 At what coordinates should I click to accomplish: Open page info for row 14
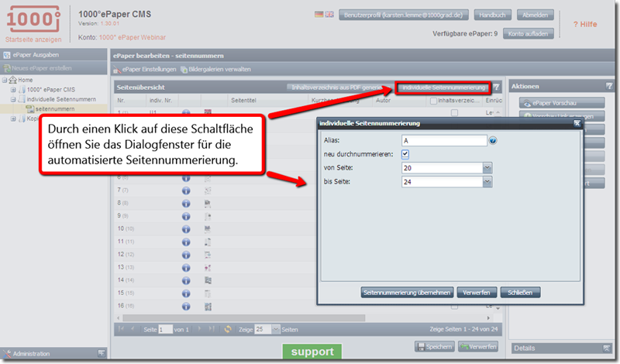[186, 280]
